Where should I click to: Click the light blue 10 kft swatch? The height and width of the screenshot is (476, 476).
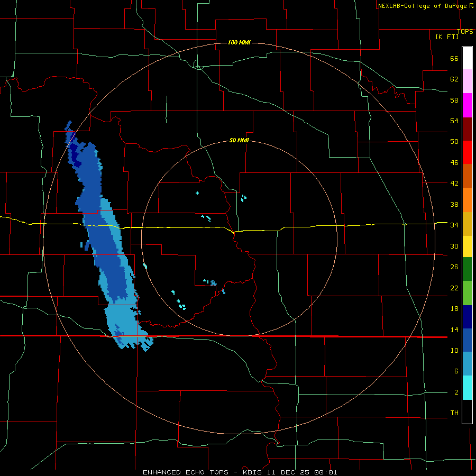click(467, 364)
